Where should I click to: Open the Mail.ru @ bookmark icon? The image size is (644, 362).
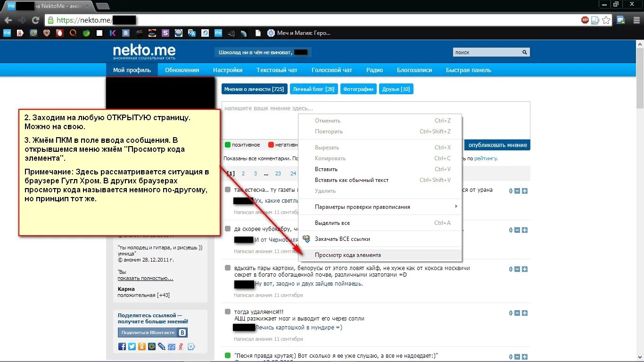tap(33, 33)
